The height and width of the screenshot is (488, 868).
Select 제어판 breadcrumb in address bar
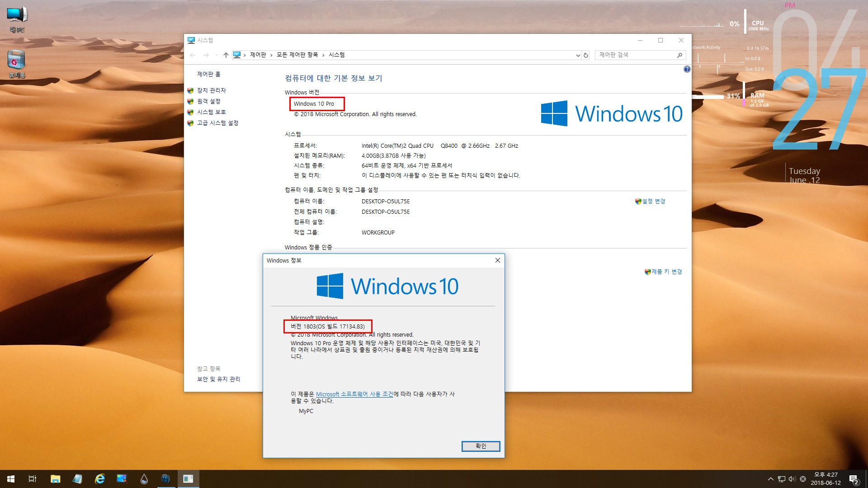click(258, 55)
